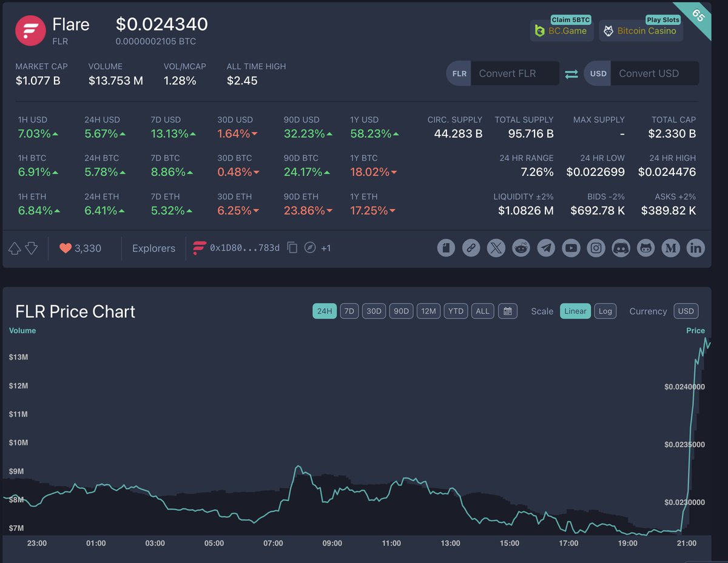Click the 1H USD 7.03% change
Screen dimensions: 728x563
point(38,133)
